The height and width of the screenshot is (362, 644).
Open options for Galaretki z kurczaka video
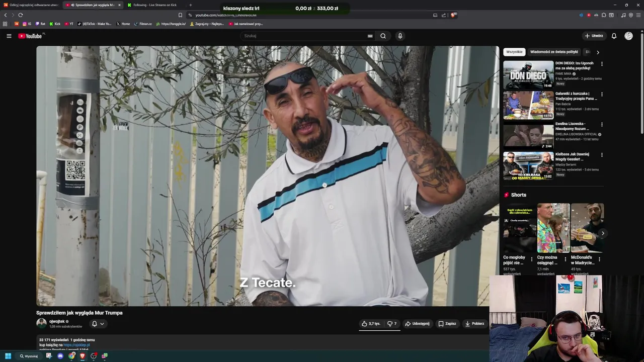coord(602,94)
